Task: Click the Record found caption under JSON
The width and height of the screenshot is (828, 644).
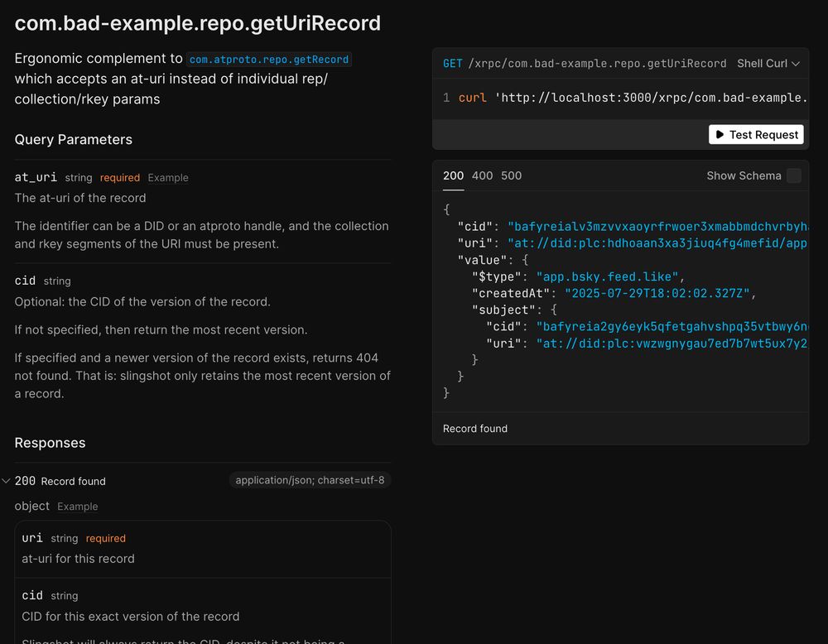Action: coord(475,429)
